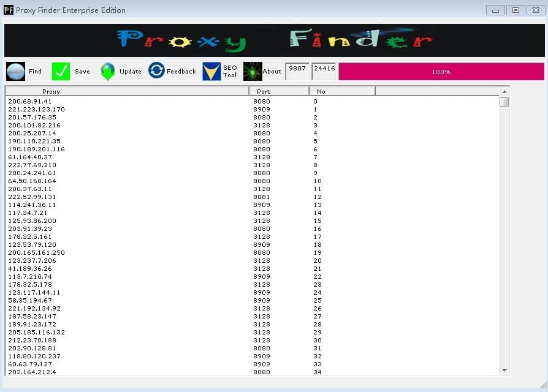Click the field showing 24416
This screenshot has height=392, width=548.
pyautogui.click(x=324, y=71)
